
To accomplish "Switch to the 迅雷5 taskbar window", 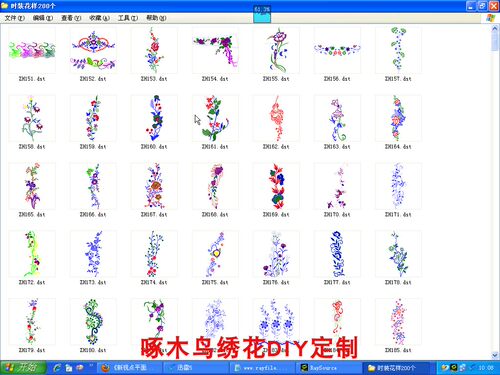I will coord(195,368).
